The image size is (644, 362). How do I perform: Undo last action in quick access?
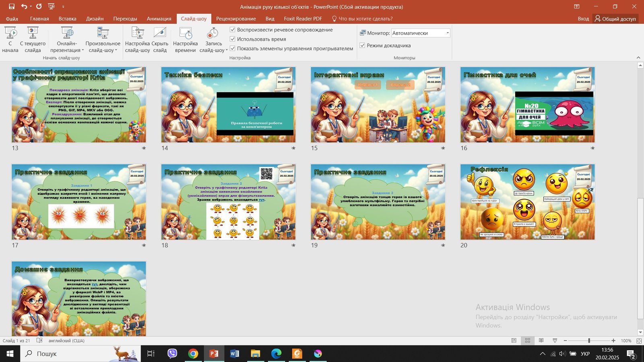point(24,6)
